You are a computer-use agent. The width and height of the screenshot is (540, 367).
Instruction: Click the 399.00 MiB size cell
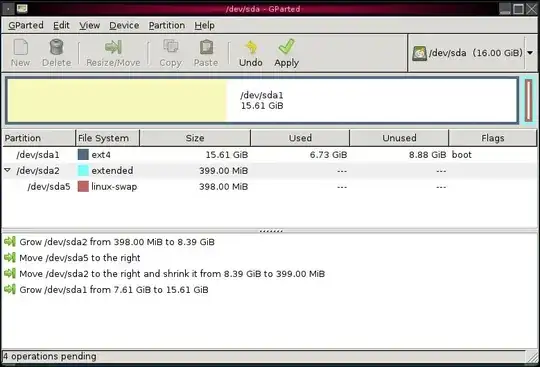pyautogui.click(x=224, y=170)
